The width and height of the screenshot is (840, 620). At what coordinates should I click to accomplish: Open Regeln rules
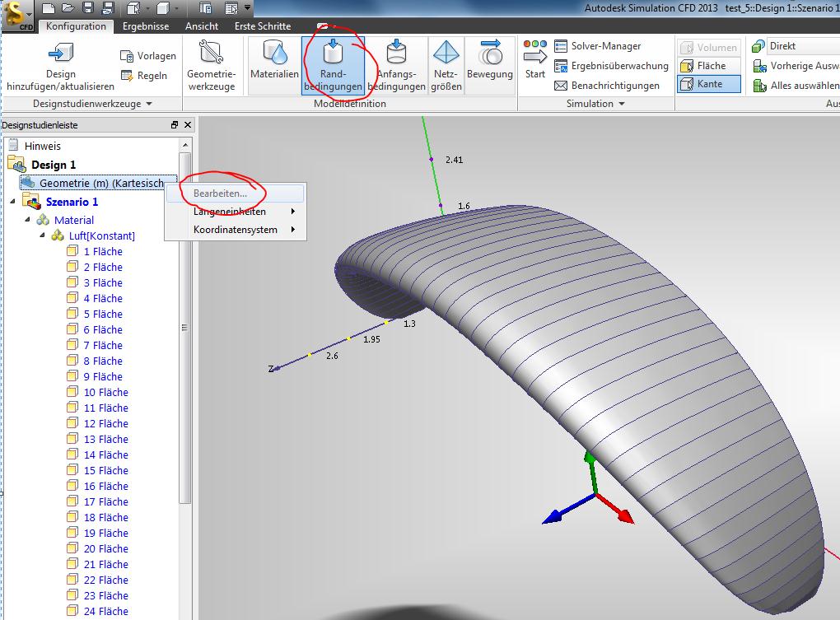(x=144, y=76)
